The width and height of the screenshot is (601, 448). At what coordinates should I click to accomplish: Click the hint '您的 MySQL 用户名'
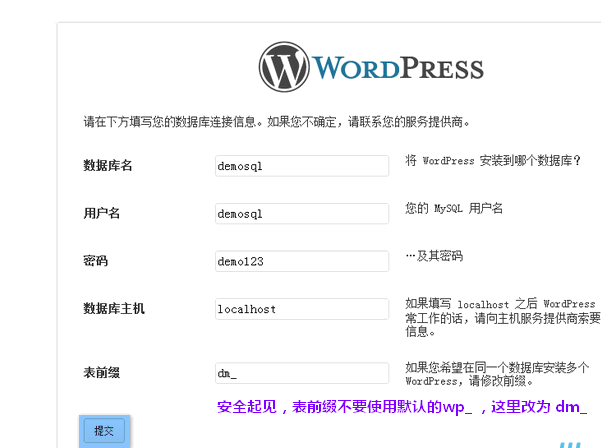click(454, 208)
